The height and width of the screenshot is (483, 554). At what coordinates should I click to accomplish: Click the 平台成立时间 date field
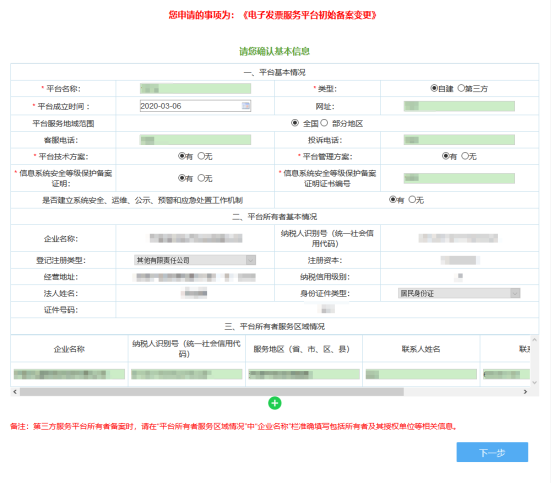pyautogui.click(x=195, y=106)
